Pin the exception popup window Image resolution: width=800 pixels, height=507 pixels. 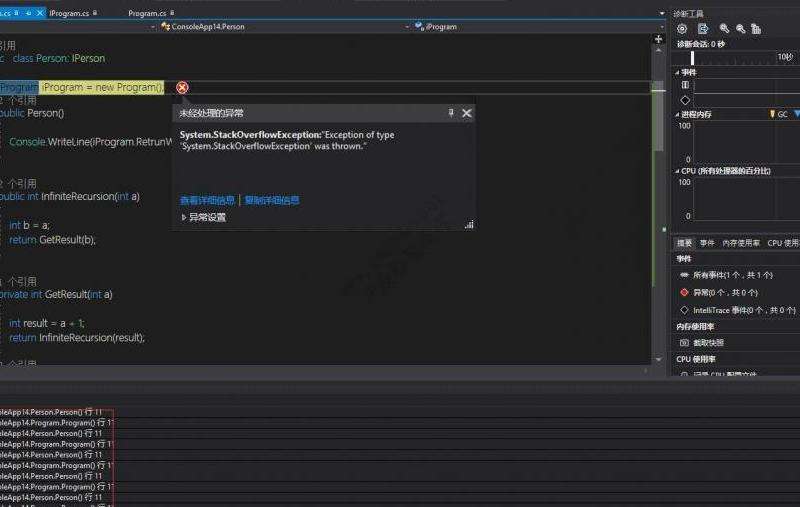(451, 113)
